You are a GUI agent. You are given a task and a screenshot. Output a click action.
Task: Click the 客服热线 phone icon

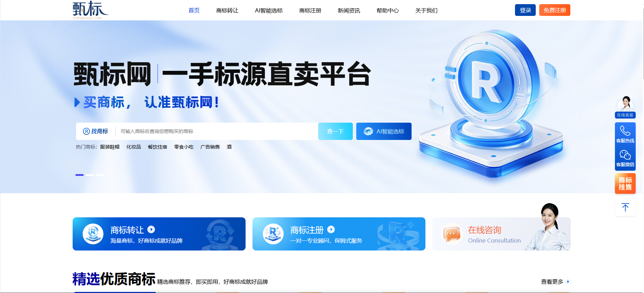click(x=625, y=131)
